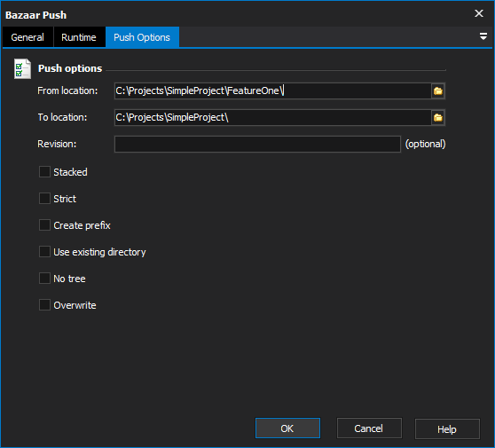Viewport: 495px width, 448px height.
Task: Switch to the Runtime tab
Action: (79, 37)
